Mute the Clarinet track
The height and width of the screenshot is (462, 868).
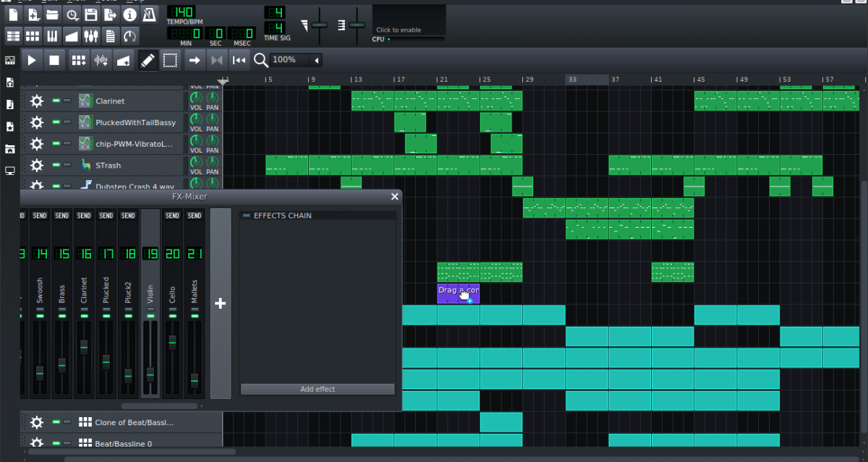click(x=56, y=100)
